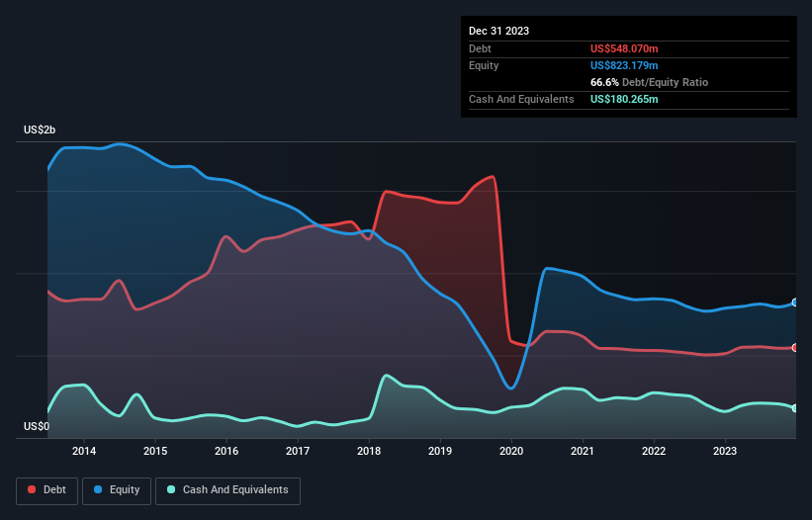This screenshot has height=520, width=812.
Task: Toggle the Equity series legend button
Action: coord(117,490)
